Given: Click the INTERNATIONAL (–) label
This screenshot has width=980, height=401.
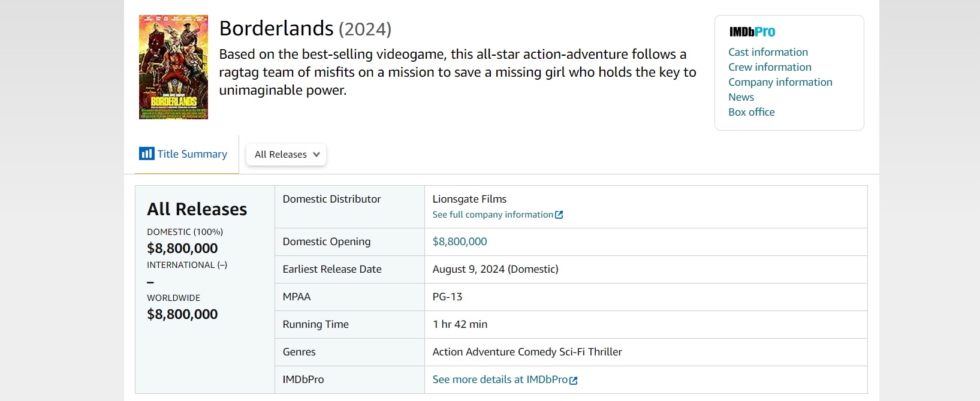Looking at the screenshot, I should click(x=187, y=265).
